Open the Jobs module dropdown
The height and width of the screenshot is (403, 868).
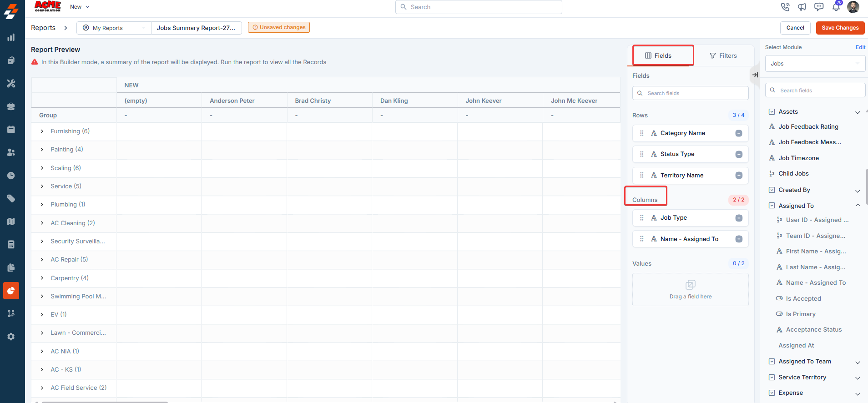[815, 64]
